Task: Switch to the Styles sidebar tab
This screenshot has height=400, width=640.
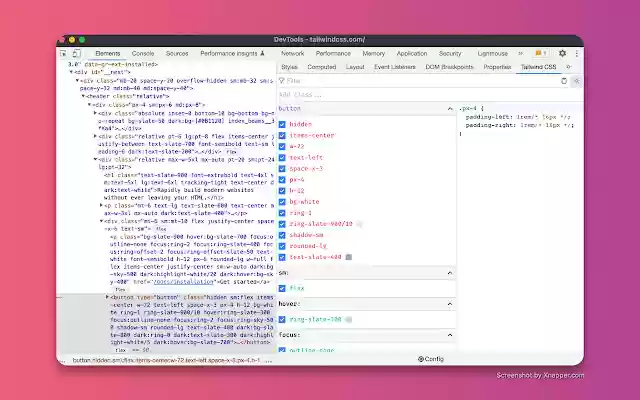Action: point(289,67)
